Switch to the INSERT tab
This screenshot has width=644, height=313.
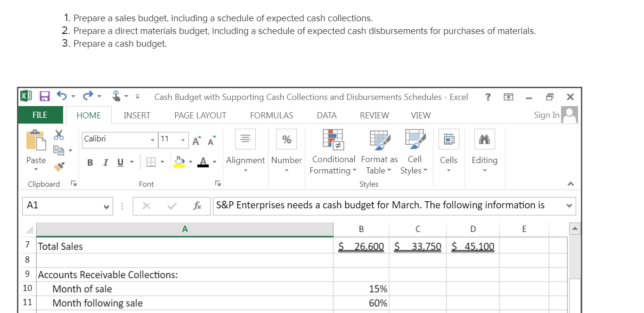pyautogui.click(x=137, y=115)
